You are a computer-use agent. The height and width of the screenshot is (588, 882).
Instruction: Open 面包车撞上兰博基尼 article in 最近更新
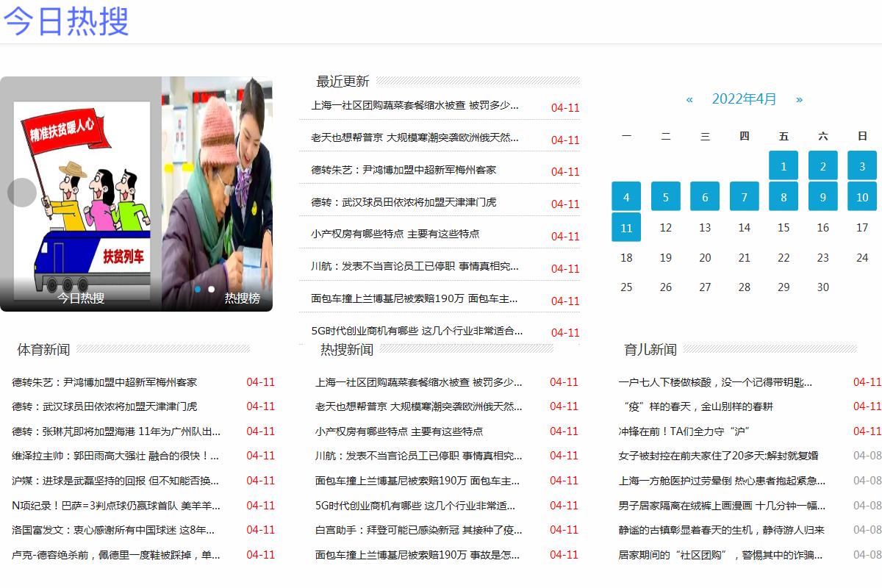click(x=415, y=298)
